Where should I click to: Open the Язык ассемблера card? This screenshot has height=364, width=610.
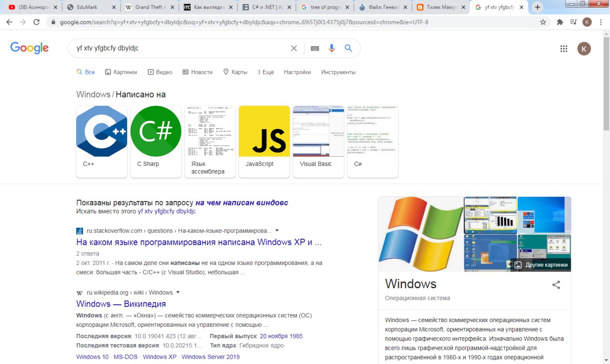210,142
